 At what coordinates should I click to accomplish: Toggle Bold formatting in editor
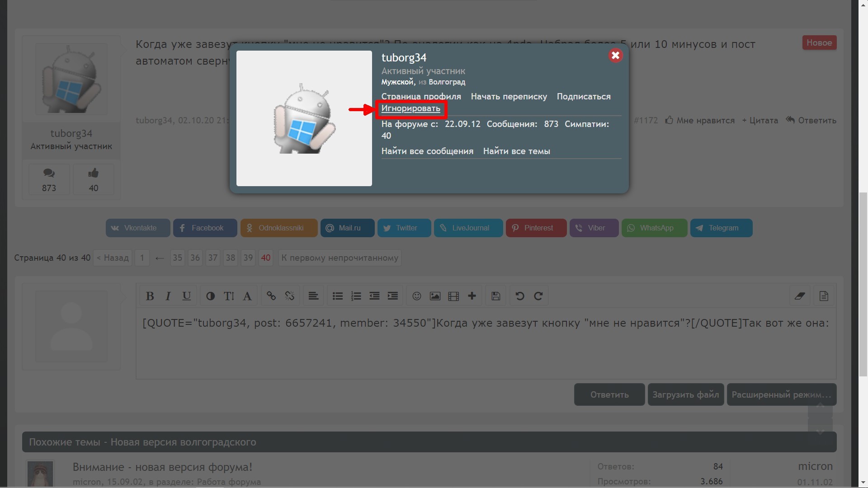tap(150, 296)
